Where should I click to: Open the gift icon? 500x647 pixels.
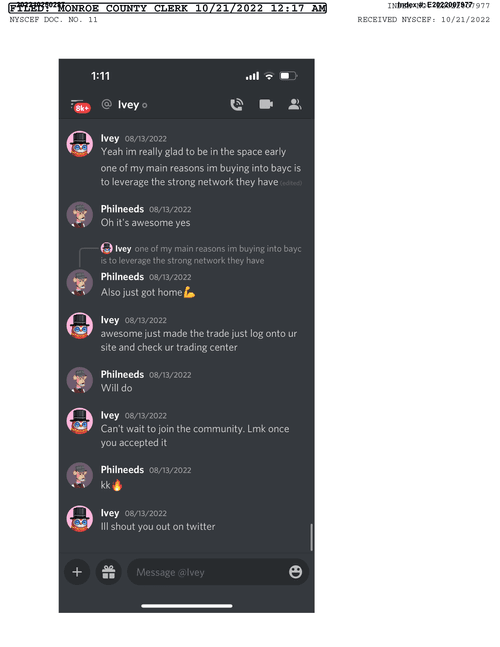pos(108,572)
